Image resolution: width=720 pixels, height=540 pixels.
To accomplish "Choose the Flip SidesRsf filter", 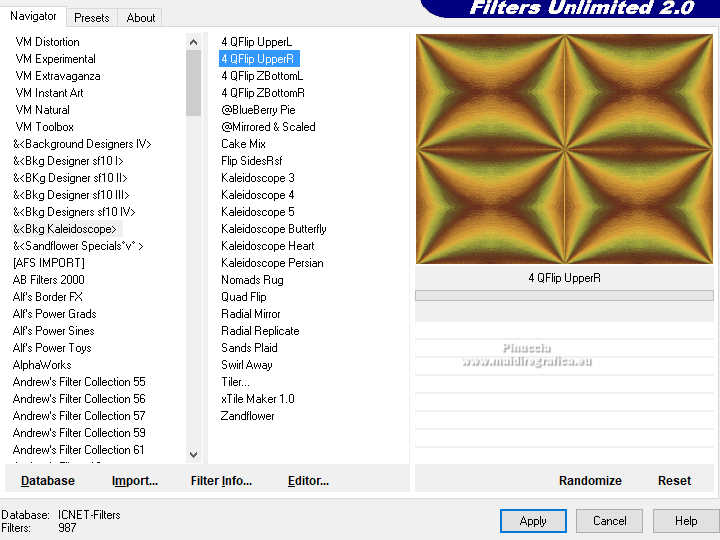I will point(252,161).
